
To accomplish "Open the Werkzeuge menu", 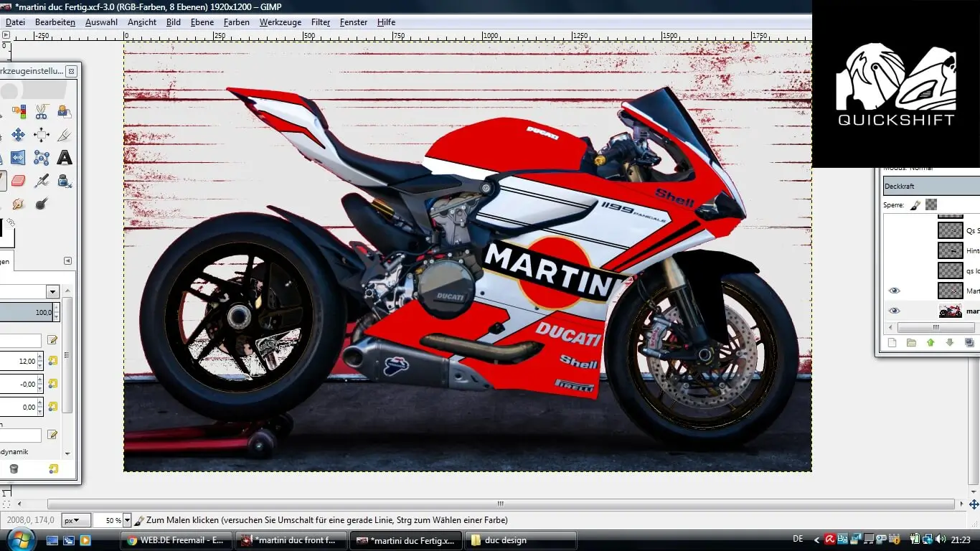I will pos(281,22).
